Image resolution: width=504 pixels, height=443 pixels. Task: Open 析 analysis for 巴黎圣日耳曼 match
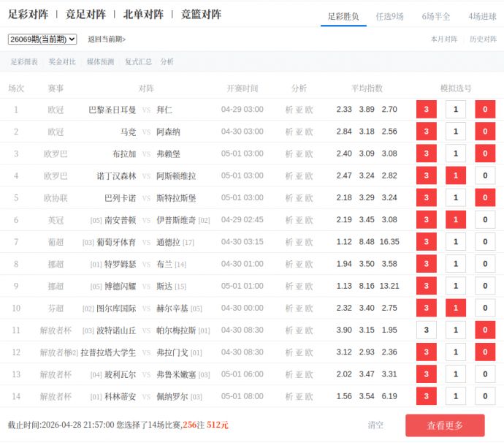point(289,110)
